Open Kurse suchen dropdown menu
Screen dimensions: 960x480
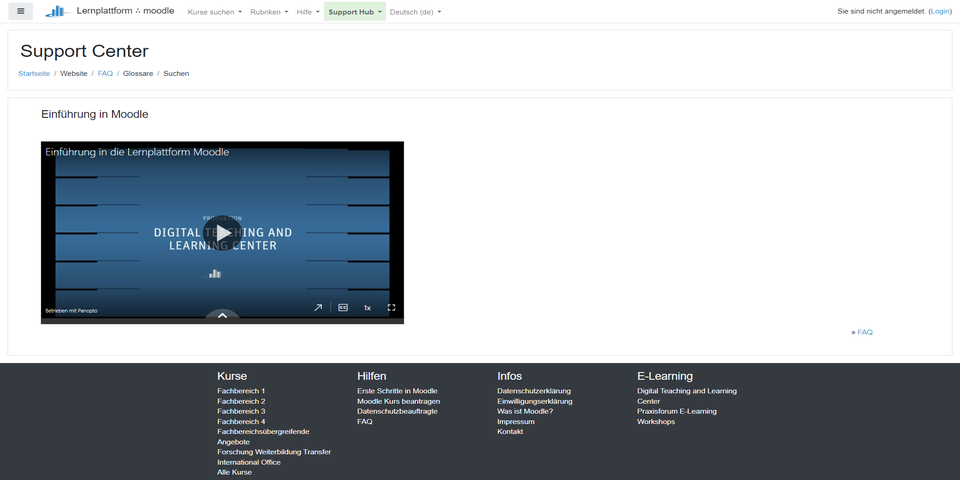click(214, 12)
